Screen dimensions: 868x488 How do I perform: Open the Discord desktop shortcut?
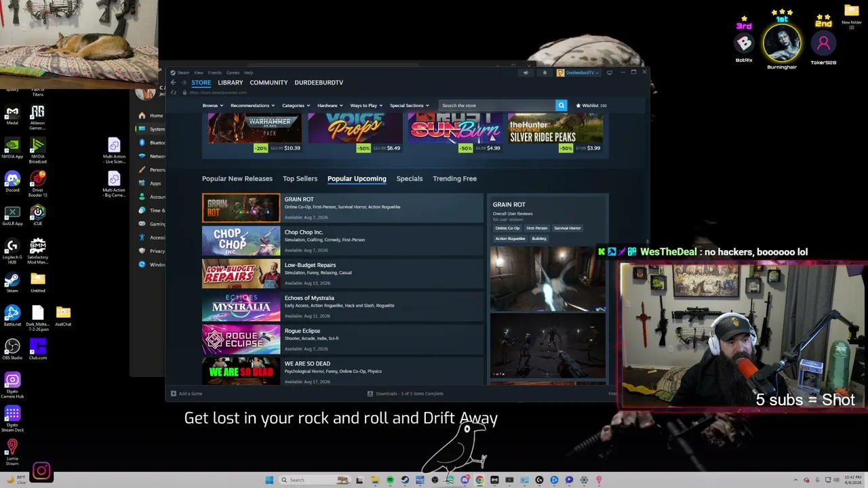tap(12, 182)
